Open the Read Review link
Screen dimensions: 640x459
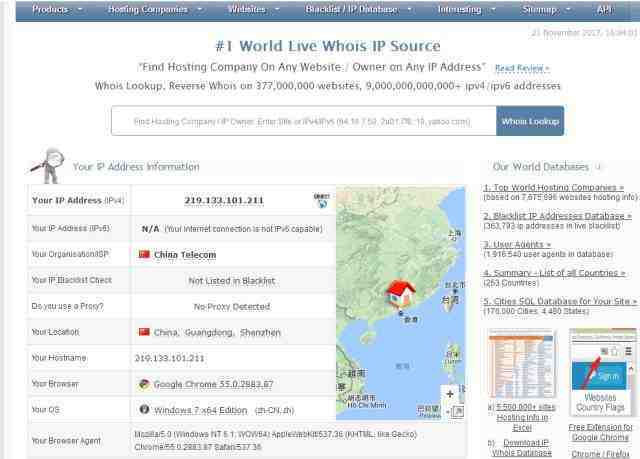click(522, 68)
